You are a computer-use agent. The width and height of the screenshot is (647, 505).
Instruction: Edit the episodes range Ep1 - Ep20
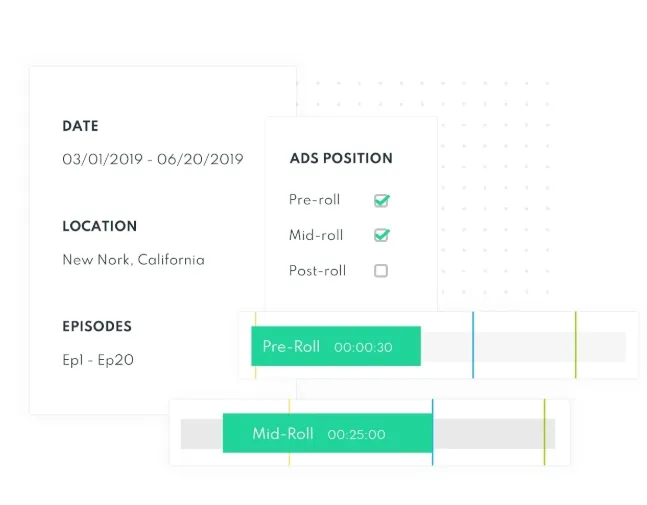point(98,360)
